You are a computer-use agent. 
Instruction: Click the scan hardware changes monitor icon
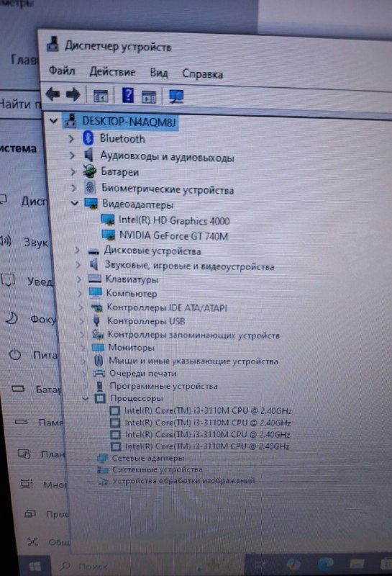[176, 96]
